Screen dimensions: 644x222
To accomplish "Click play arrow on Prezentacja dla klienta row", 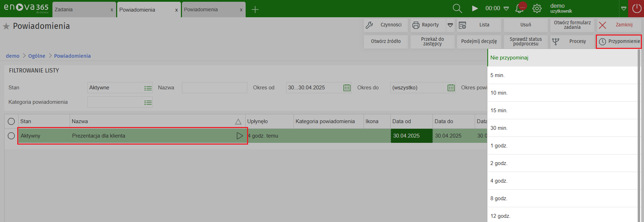I will 240,136.
